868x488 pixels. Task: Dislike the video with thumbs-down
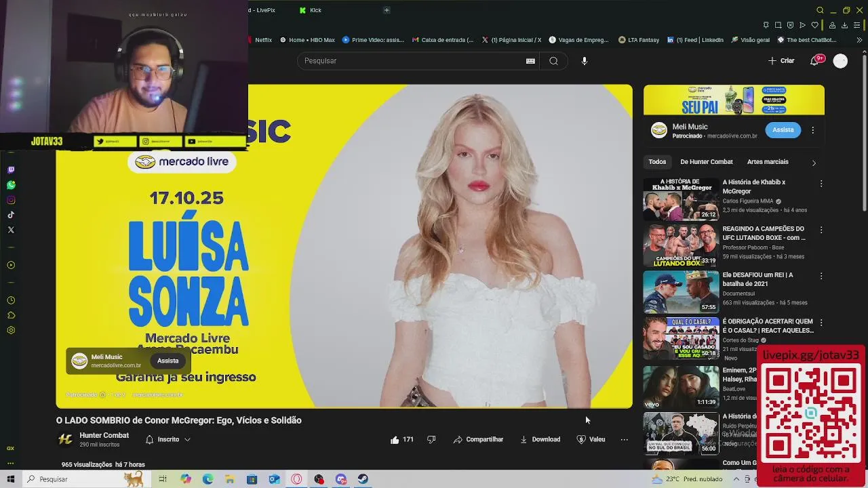coord(431,439)
